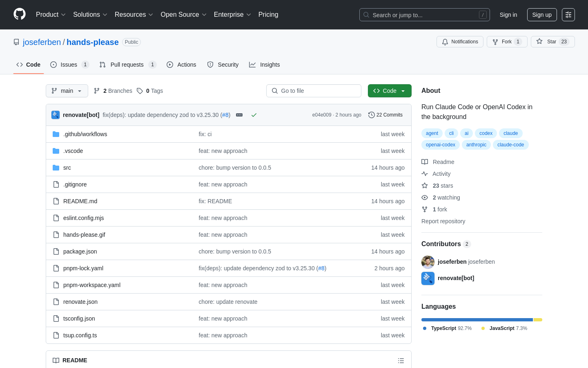The height and width of the screenshot is (368, 588).
Task: Open the Actions tab
Action: pos(181,65)
